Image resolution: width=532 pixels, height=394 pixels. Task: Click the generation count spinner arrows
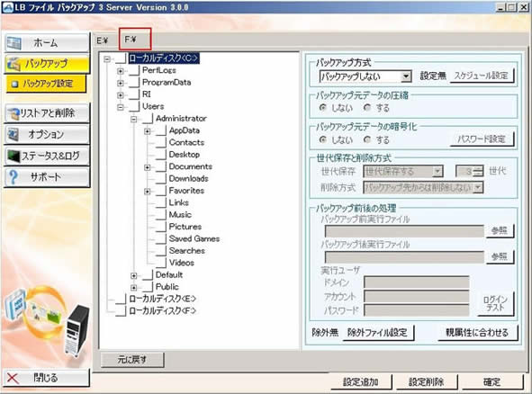point(478,172)
